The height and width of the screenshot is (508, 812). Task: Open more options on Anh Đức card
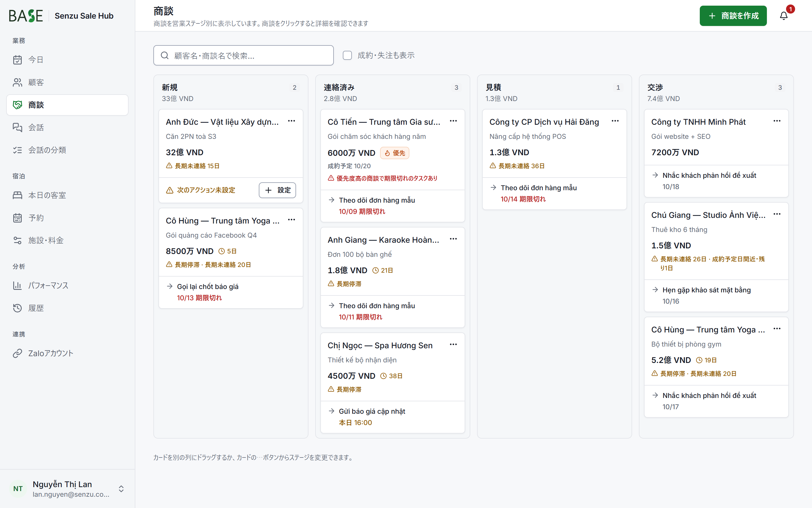[x=292, y=121]
